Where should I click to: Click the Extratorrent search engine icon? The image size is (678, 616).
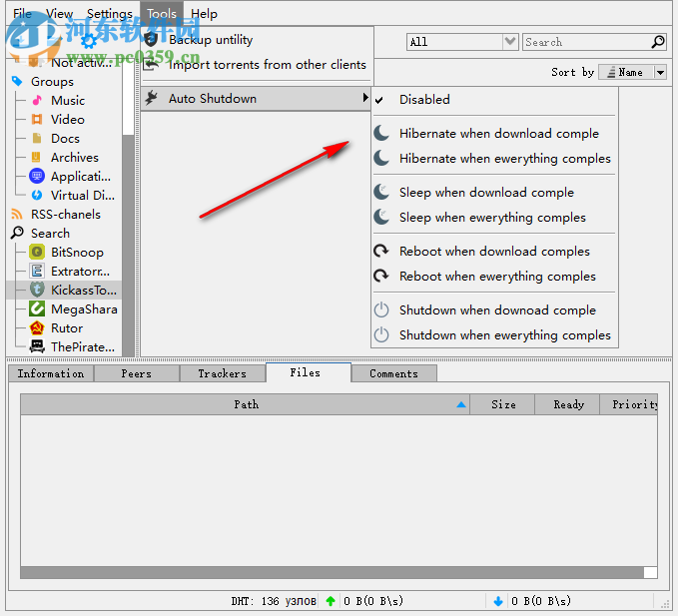click(37, 271)
